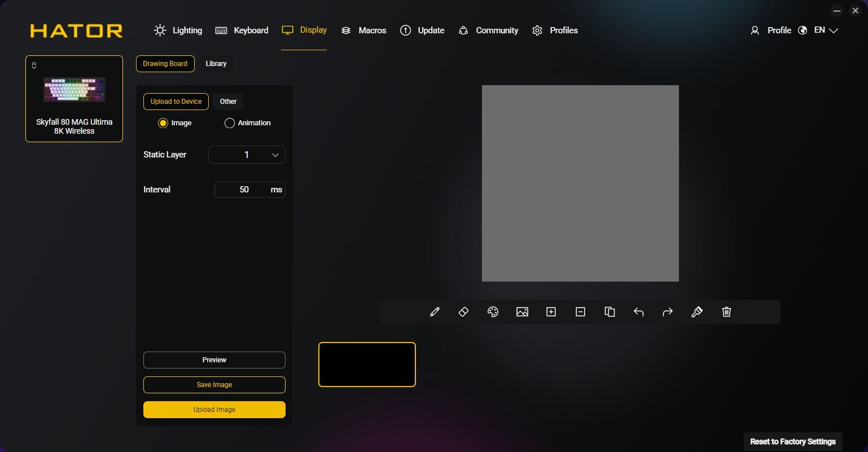Add a new frame with plus icon
868x452 pixels.
click(x=551, y=312)
